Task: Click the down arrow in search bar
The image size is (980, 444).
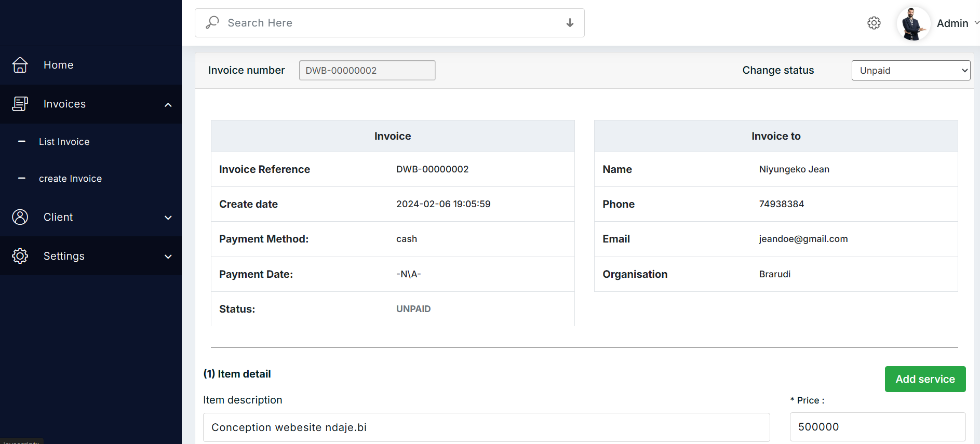Action: tap(570, 23)
